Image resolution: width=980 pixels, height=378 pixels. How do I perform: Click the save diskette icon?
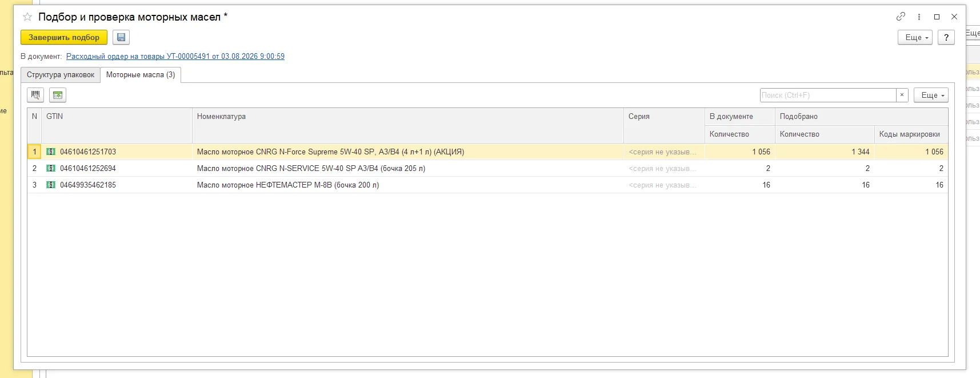(x=121, y=37)
